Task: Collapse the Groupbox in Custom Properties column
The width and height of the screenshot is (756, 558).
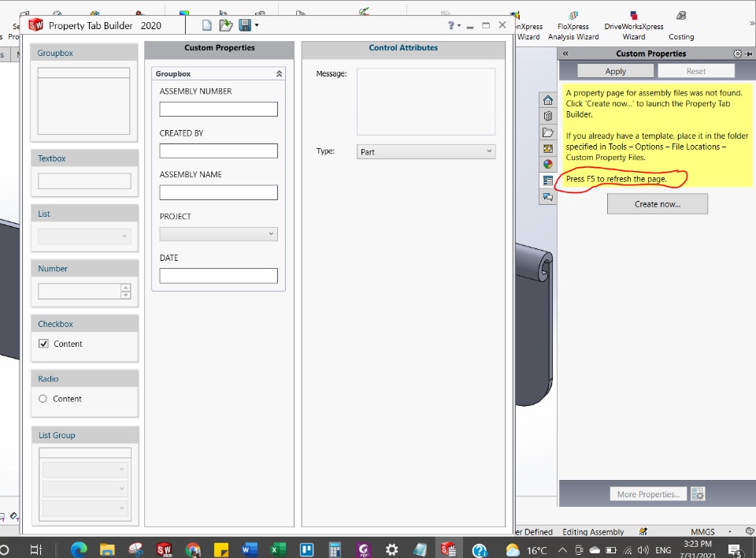Action: [x=279, y=74]
